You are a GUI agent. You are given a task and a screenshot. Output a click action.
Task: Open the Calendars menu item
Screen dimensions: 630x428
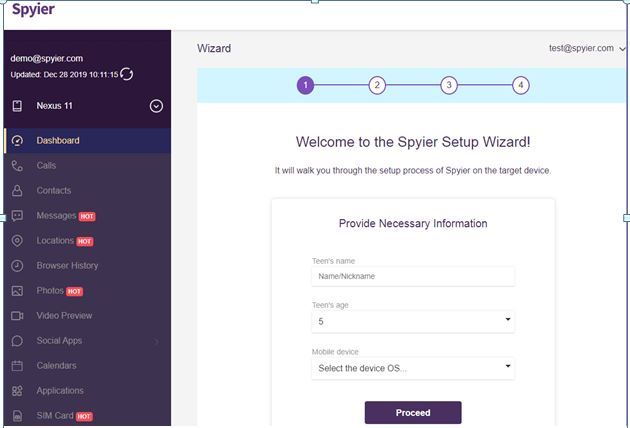click(87, 366)
